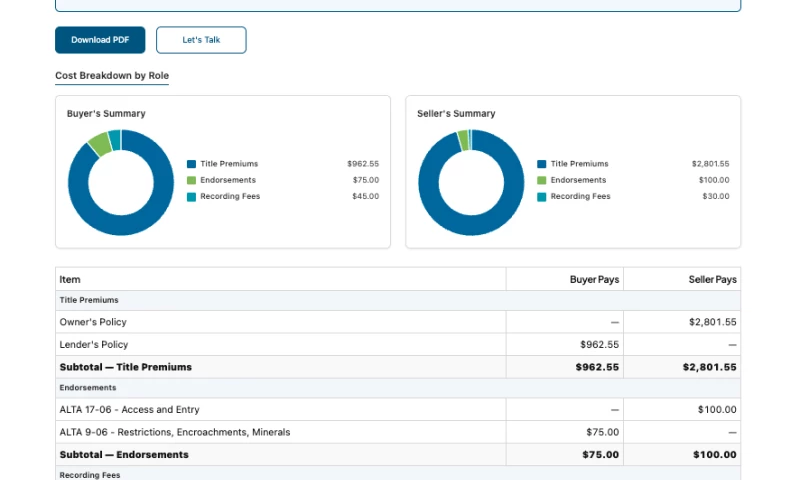This screenshot has width=800, height=480.
Task: Click Buyer's Endorsements green legend swatch
Action: click(x=191, y=180)
